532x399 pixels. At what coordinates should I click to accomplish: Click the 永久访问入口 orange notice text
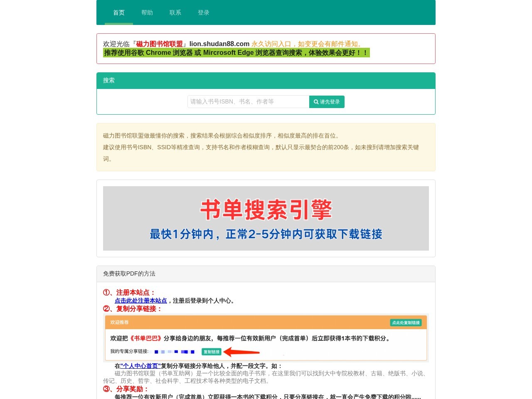tap(308, 44)
